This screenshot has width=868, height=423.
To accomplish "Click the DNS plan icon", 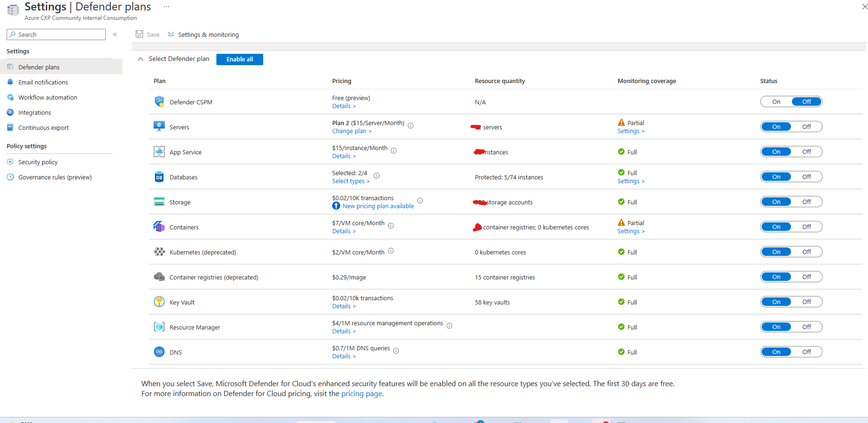I will pos(159,352).
